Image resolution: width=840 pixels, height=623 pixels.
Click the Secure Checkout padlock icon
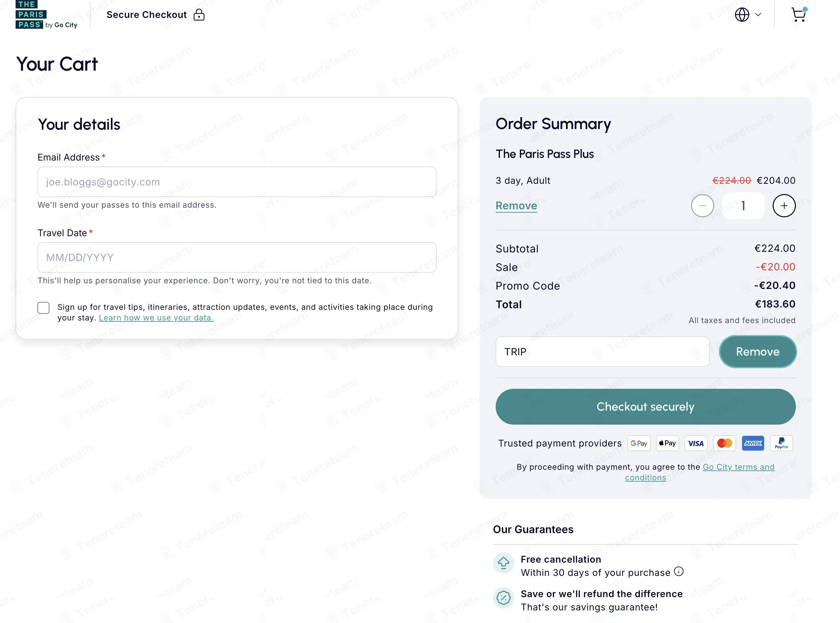(199, 15)
